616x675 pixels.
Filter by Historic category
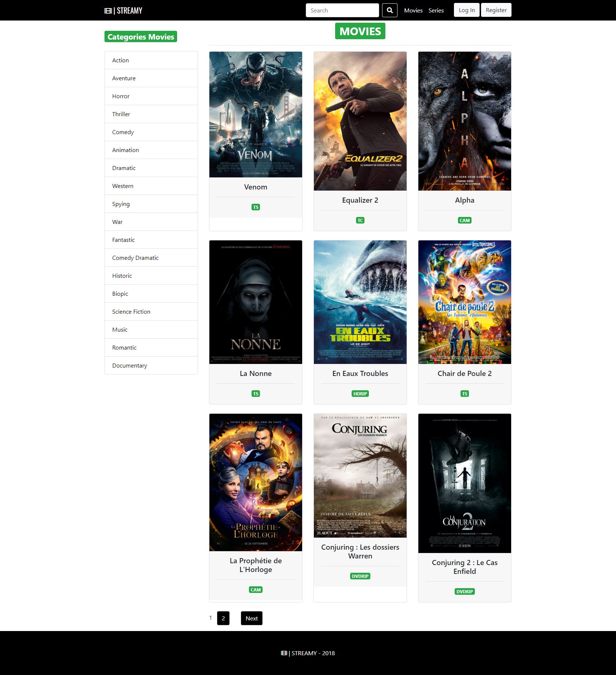coord(151,276)
